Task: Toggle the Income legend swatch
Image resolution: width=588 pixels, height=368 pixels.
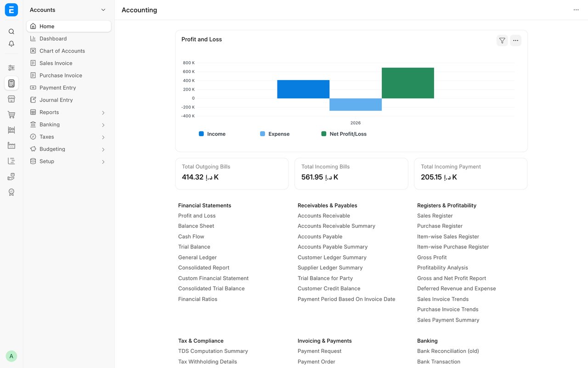Action: pos(201,134)
